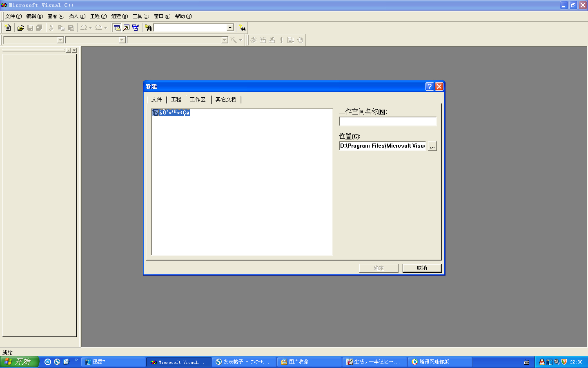This screenshot has width=588, height=368.
Task: Expand the docked workspace panel
Action: 69,50
